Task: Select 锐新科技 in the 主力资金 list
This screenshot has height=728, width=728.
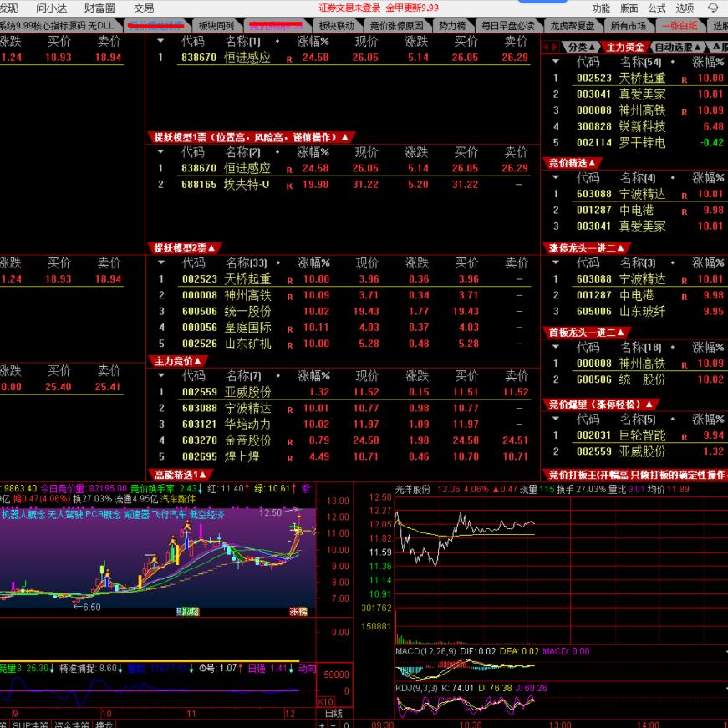Action: point(635,126)
